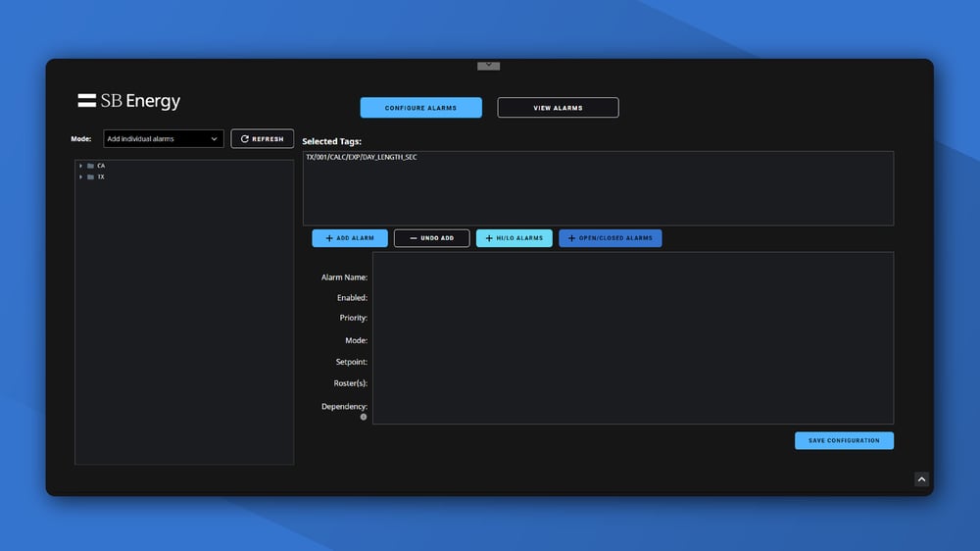Add Hi/Lo Alarms with plus button

point(514,238)
